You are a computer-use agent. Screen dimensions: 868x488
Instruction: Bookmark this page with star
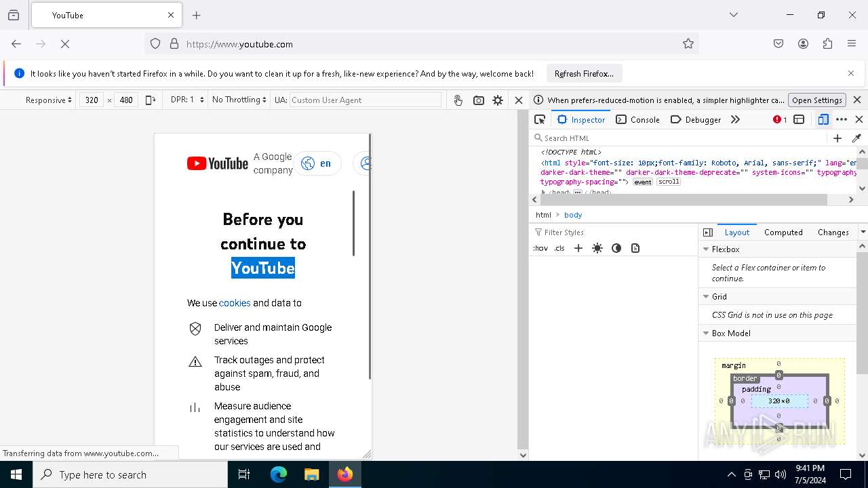688,44
